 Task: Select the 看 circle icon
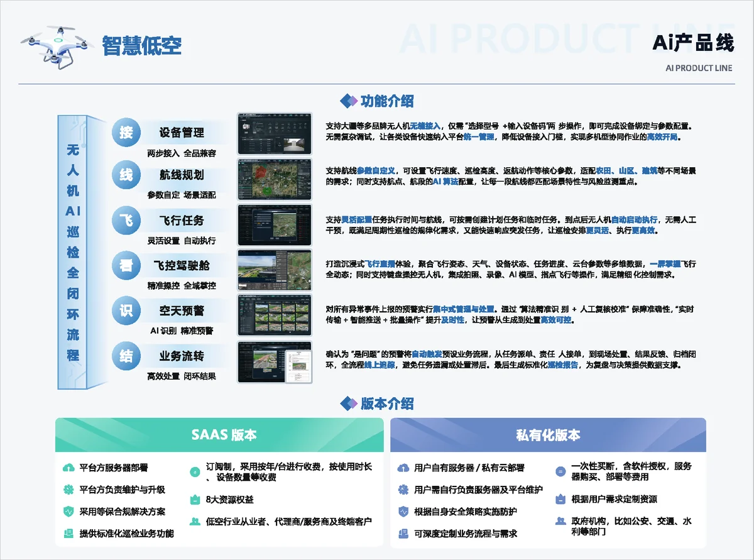(x=126, y=266)
